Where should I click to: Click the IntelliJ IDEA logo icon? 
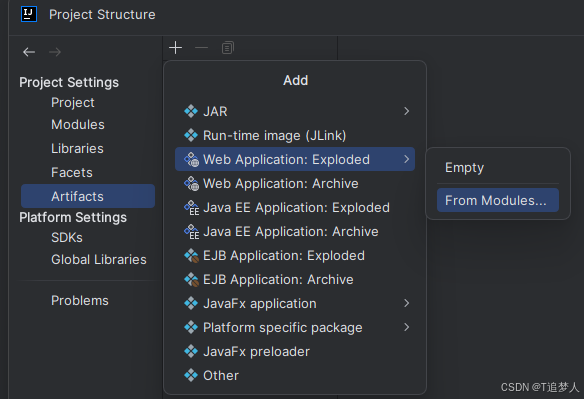pos(29,14)
